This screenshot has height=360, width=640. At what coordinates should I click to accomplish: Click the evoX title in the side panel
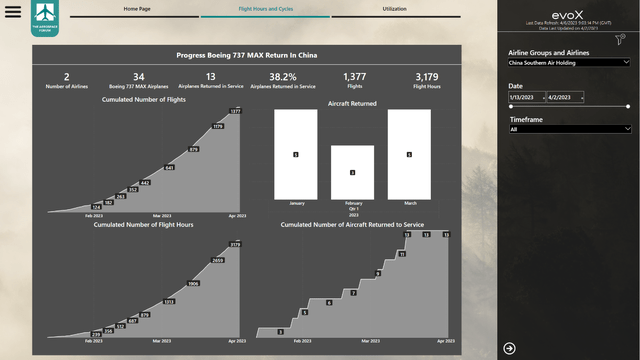(x=567, y=16)
